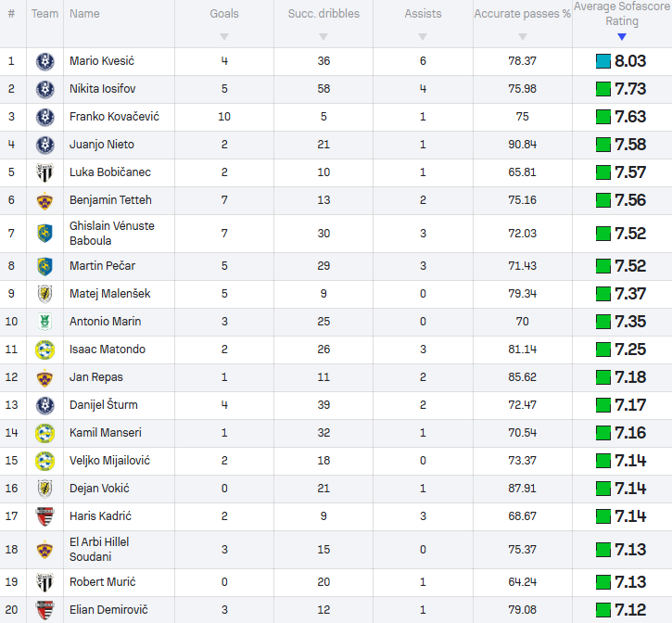Click Matej Malenšek's team crest icon
The image size is (672, 623).
(x=44, y=294)
